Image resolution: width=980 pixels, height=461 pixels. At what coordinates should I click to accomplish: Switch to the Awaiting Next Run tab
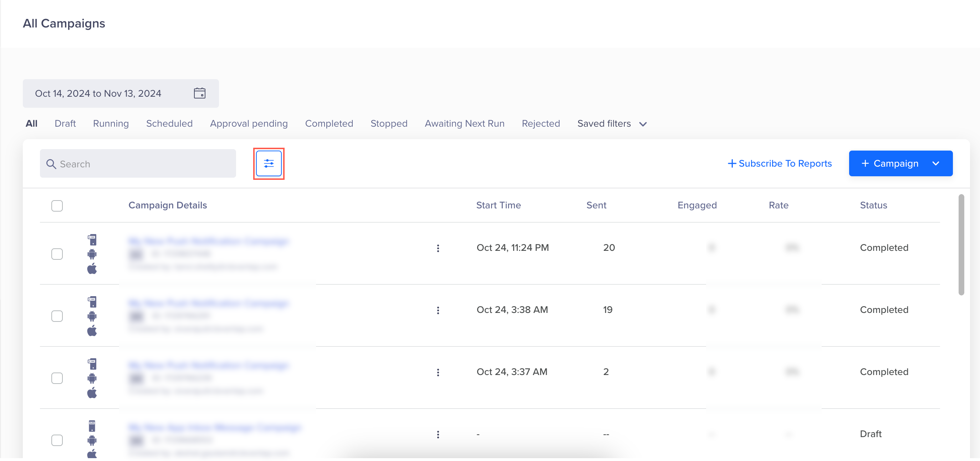(x=464, y=124)
